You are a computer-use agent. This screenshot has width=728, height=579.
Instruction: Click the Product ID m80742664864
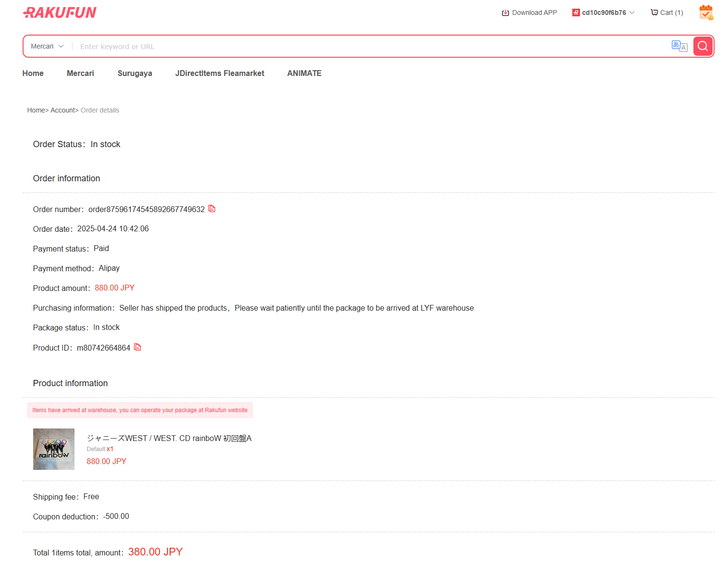[x=103, y=348]
